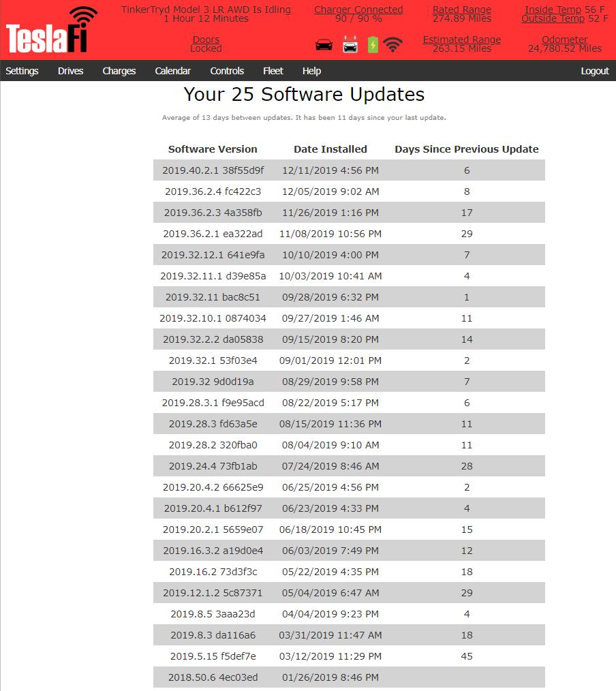Select version 2019.32 9d0d19a
This screenshot has width=616, height=691.
click(x=213, y=382)
